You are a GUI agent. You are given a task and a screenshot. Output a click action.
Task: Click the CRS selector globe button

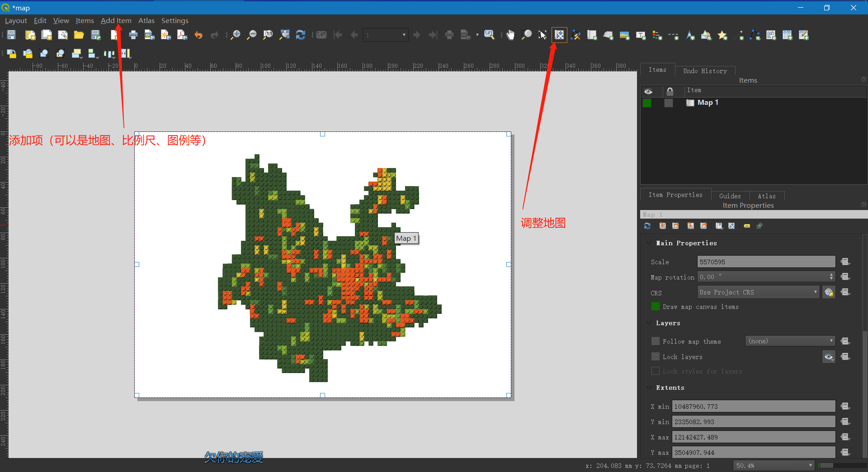(x=829, y=292)
